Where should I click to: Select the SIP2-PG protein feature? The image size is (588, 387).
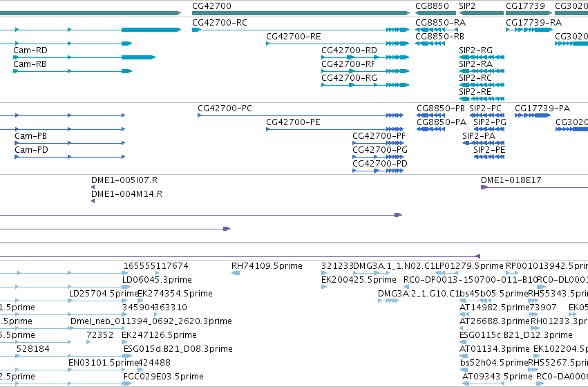click(489, 129)
